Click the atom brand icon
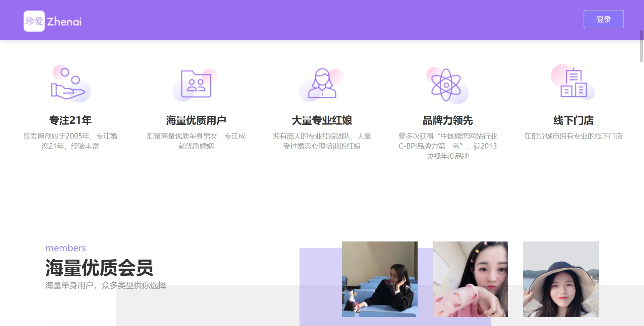 pos(446,85)
